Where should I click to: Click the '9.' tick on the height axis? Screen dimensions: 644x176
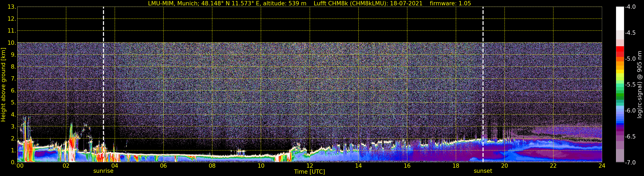pos(13,55)
